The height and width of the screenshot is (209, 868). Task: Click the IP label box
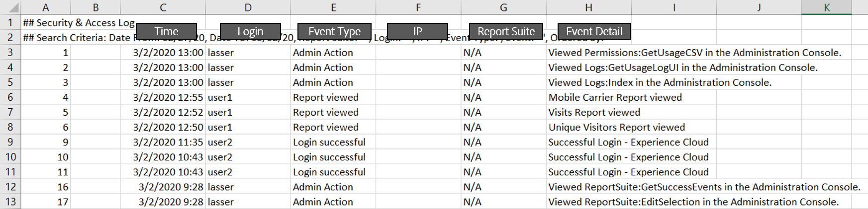[417, 31]
